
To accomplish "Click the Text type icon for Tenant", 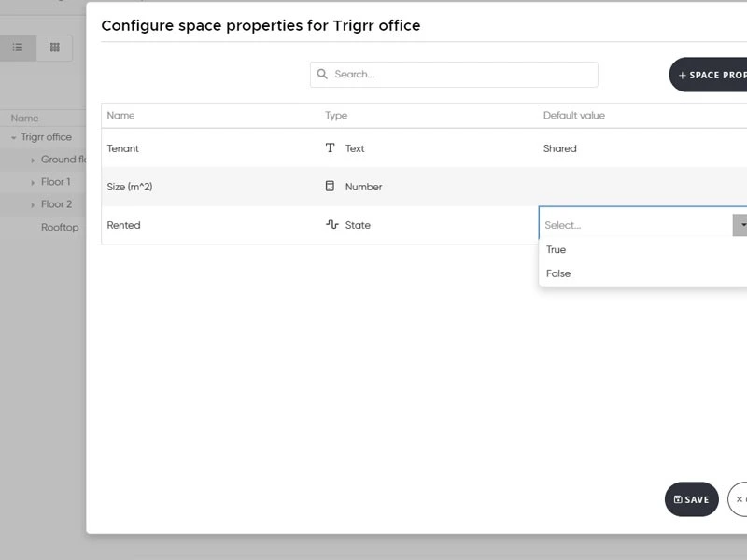I will tap(331, 148).
